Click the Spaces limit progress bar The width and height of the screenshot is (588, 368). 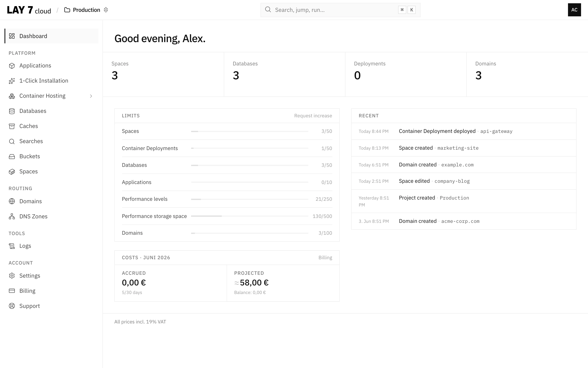pos(249,131)
